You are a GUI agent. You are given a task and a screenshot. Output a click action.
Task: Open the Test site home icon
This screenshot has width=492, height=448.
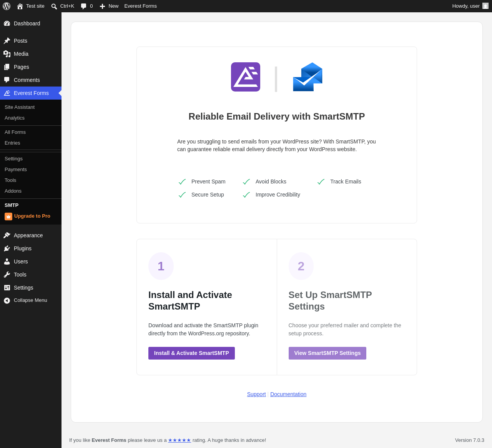pos(20,6)
